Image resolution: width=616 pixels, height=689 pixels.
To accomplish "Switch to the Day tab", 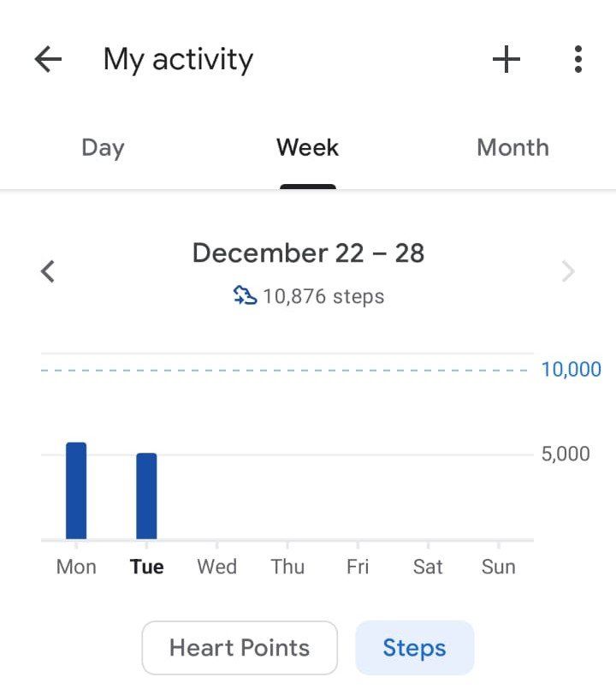I will coord(103,147).
